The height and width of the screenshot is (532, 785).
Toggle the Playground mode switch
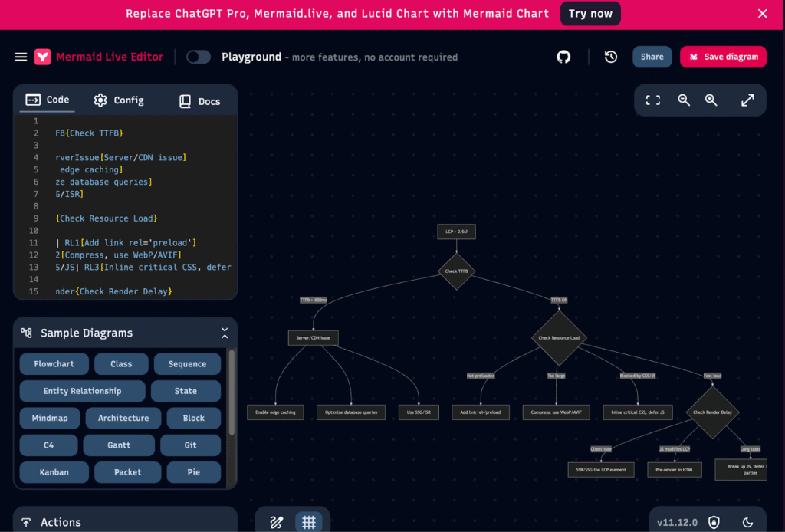click(x=198, y=56)
